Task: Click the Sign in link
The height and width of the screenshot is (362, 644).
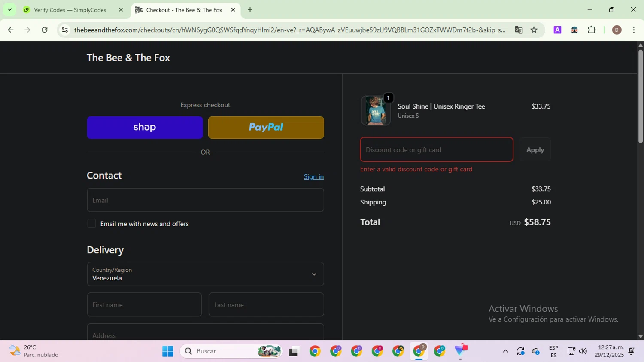Action: coord(314,177)
